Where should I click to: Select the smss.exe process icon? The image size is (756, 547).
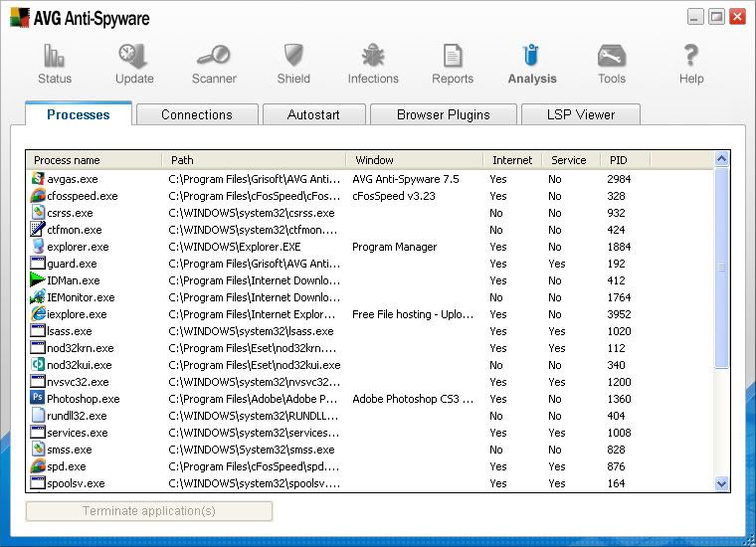click(x=38, y=449)
